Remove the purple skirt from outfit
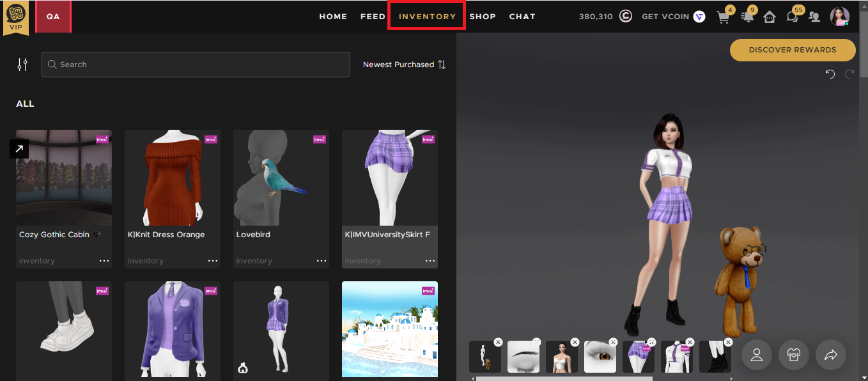Screen dimensions: 868x381 tap(651, 343)
